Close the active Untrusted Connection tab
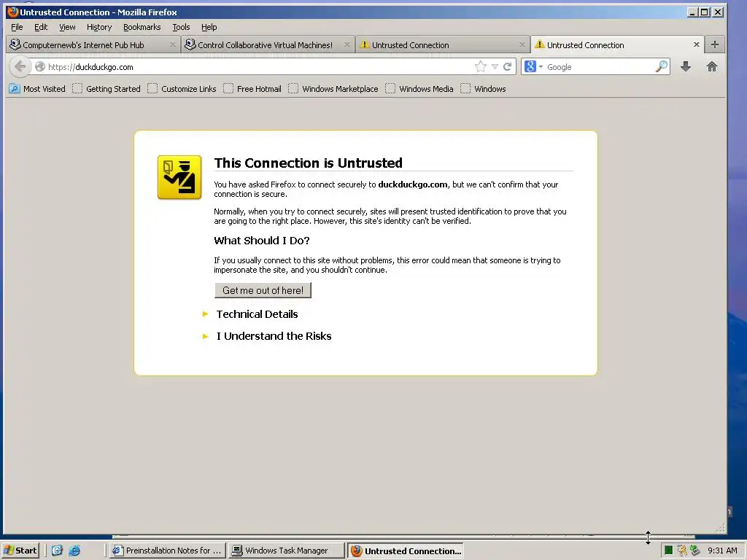Viewport: 747px width, 560px height. pos(697,44)
